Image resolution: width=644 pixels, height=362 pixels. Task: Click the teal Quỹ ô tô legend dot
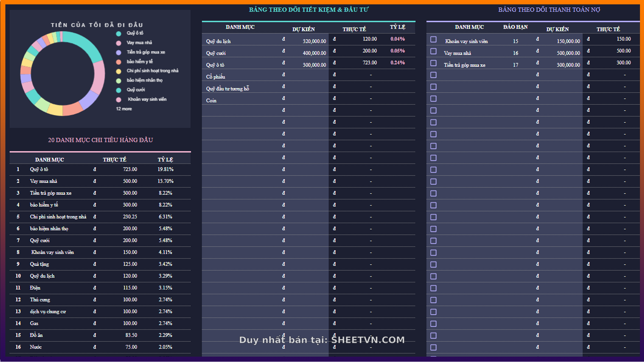118,34
